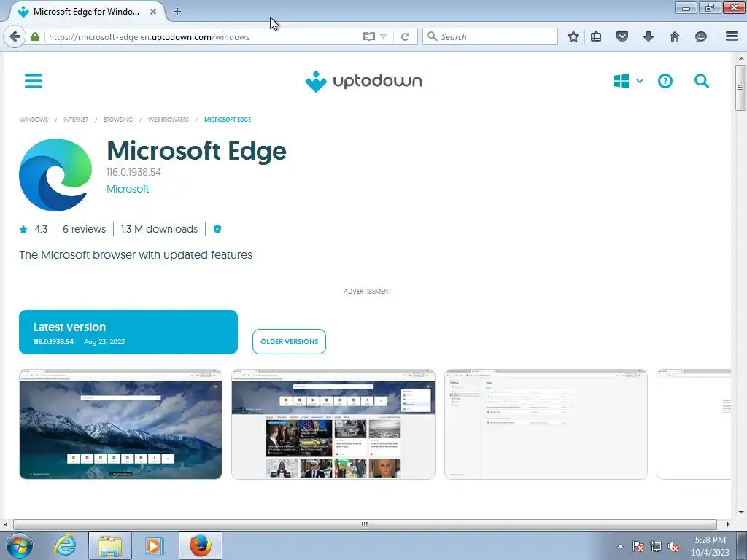
Task: Open the help question mark icon
Action: click(x=665, y=81)
